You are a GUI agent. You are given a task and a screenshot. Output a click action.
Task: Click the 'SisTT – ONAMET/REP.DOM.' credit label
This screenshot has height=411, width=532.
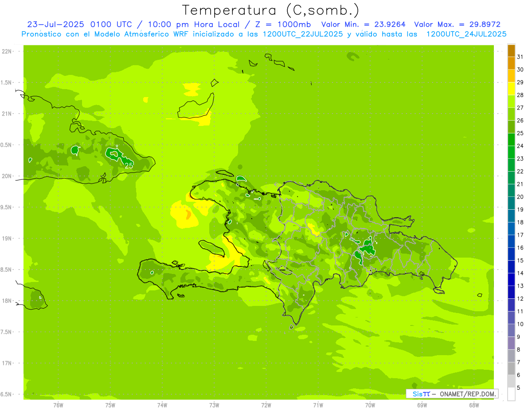click(452, 394)
